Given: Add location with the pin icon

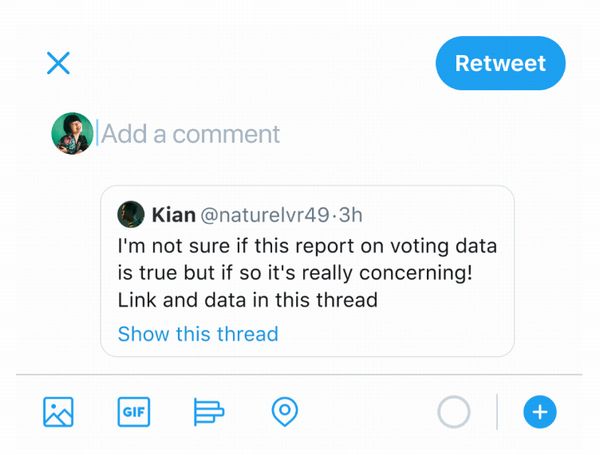Looking at the screenshot, I should (285, 412).
